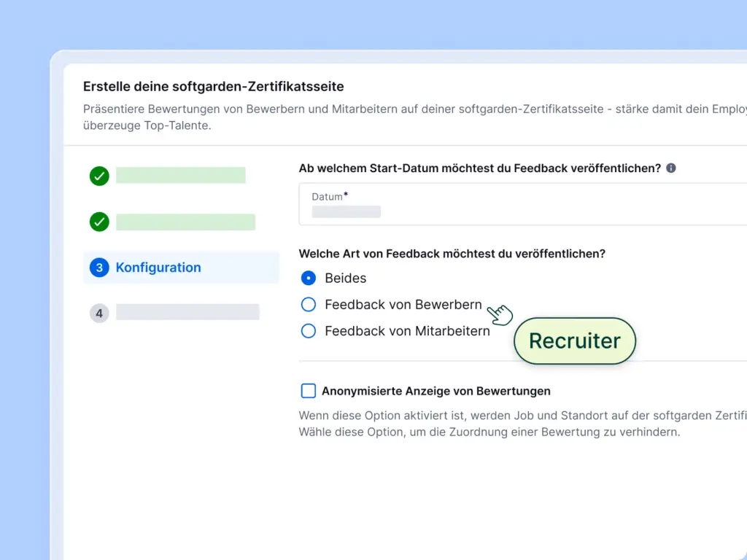Click the grayed step 4 placeholder bar
Viewport: 747px width, 560px height.
187,312
